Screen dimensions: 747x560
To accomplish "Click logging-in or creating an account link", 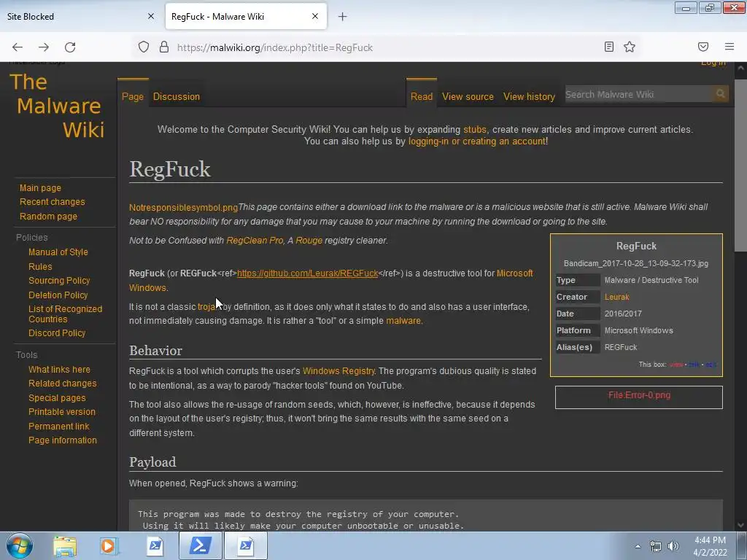I will click(x=477, y=141).
